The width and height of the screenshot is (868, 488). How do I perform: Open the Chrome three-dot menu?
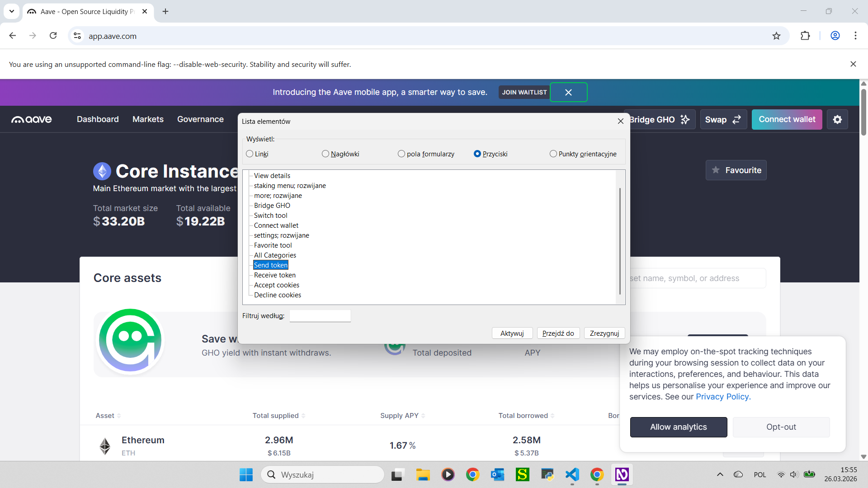click(855, 36)
